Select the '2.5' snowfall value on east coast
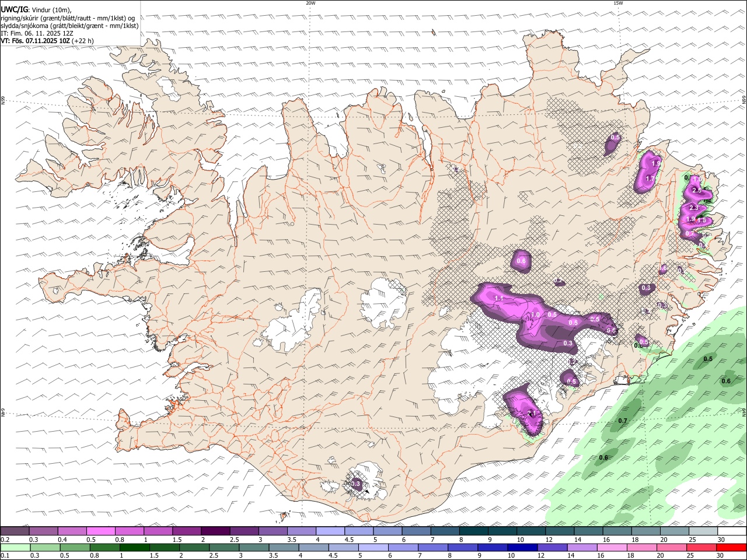747x560 pixels. (x=696, y=191)
